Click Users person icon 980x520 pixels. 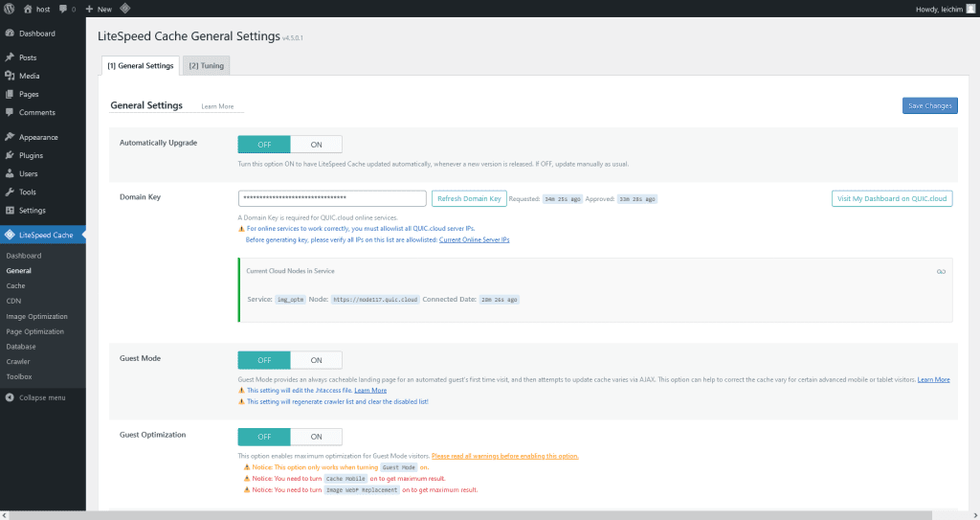pyautogui.click(x=10, y=173)
